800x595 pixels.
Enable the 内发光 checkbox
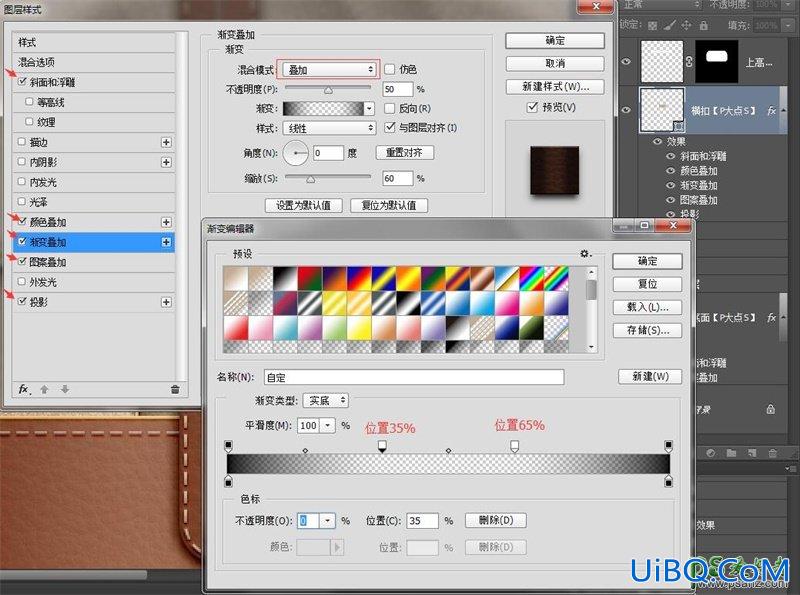pyautogui.click(x=21, y=182)
